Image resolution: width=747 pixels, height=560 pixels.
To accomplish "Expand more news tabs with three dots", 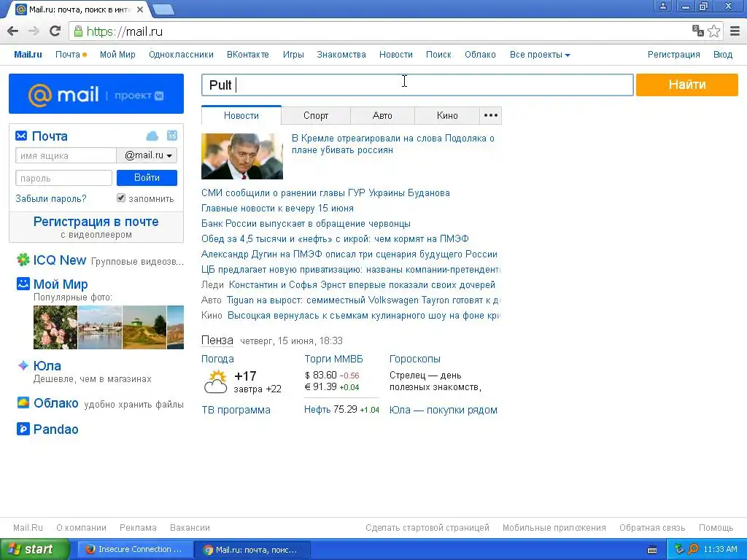I will (491, 115).
